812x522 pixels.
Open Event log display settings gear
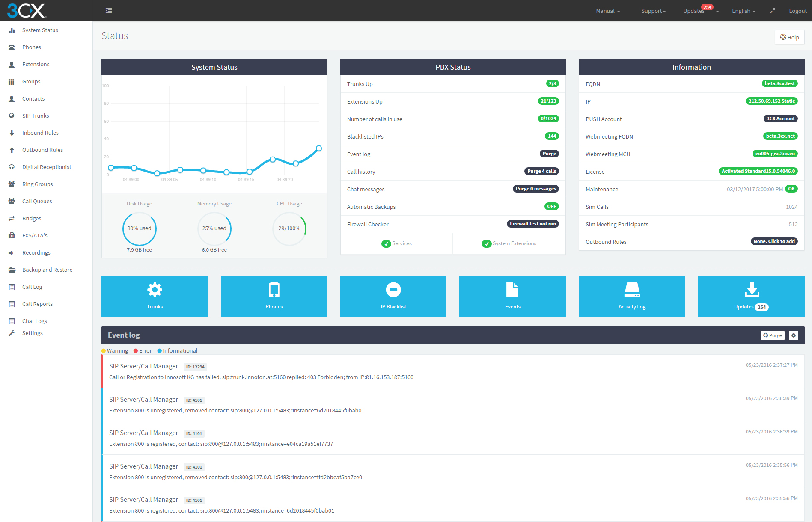click(794, 335)
